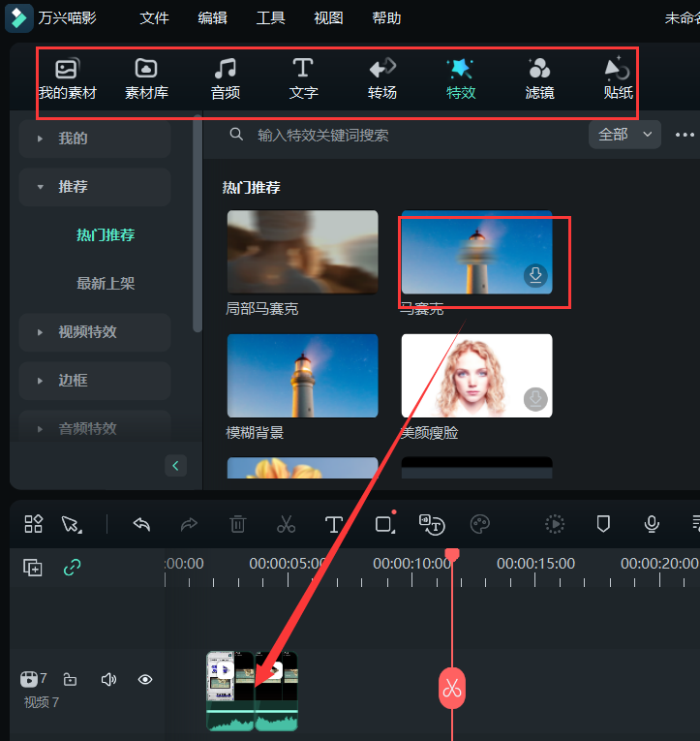The height and width of the screenshot is (741, 700).
Task: Click the playhead handle on ruler
Action: click(x=452, y=555)
